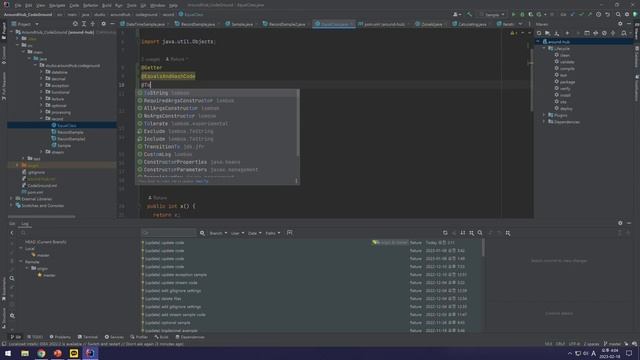Select ToString lombok completion suggestion
This screenshot has height=360, width=640.
pyautogui.click(x=216, y=93)
